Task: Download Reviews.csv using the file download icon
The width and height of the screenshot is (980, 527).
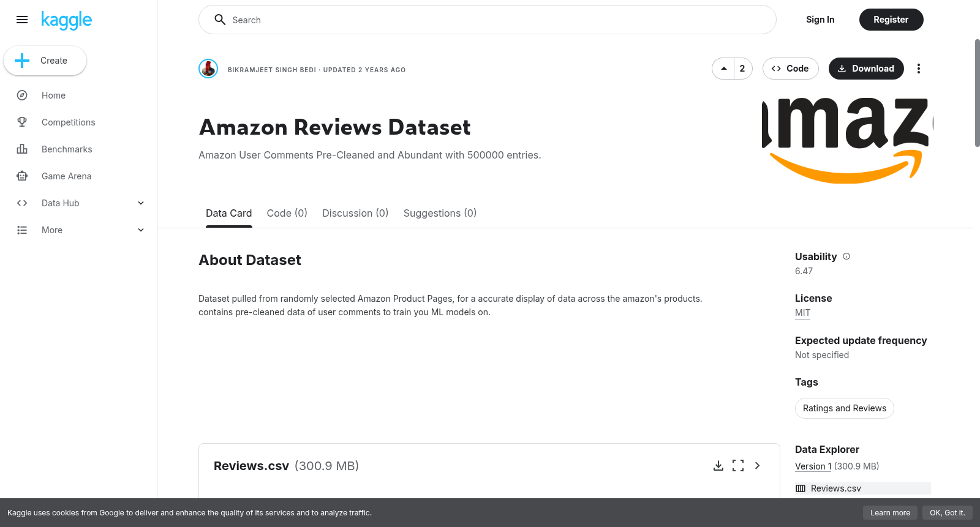Action: click(718, 466)
